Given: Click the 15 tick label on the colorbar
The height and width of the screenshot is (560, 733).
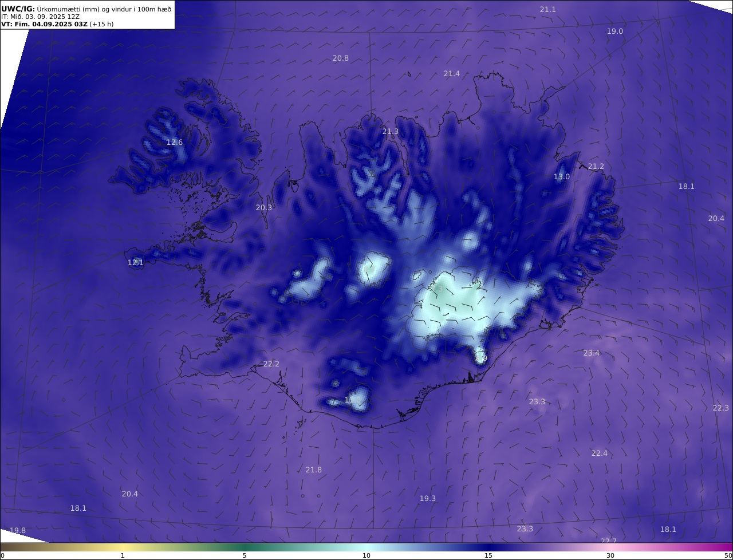Looking at the screenshot, I should pyautogui.click(x=488, y=555).
